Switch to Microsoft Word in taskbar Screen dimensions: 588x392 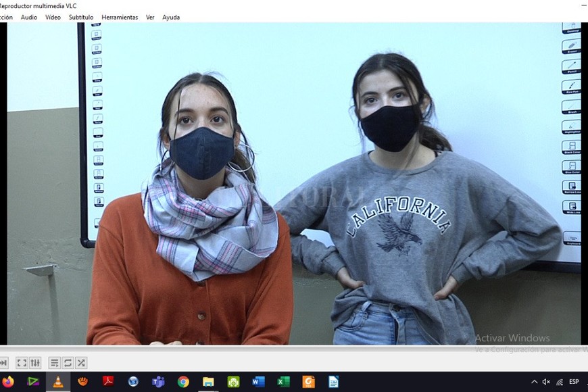point(258,382)
